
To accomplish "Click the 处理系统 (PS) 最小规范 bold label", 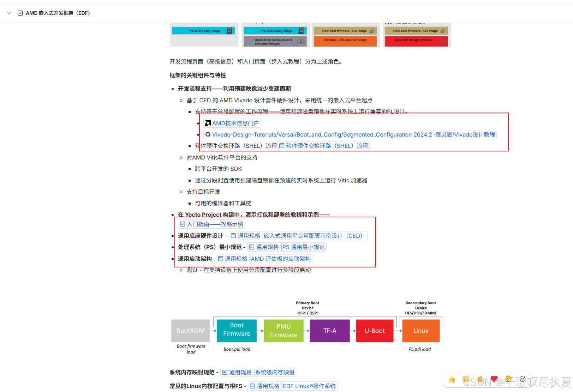I will (210, 247).
